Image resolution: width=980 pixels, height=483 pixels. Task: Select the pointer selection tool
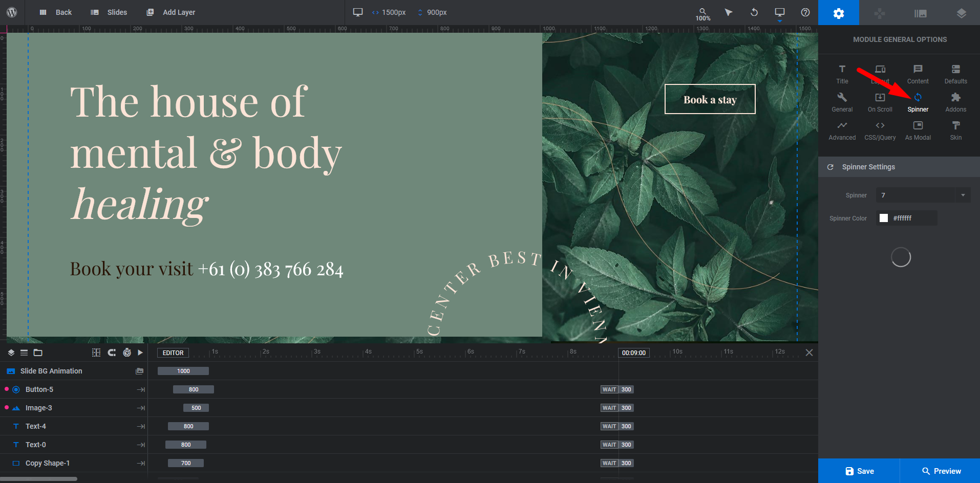click(728, 12)
